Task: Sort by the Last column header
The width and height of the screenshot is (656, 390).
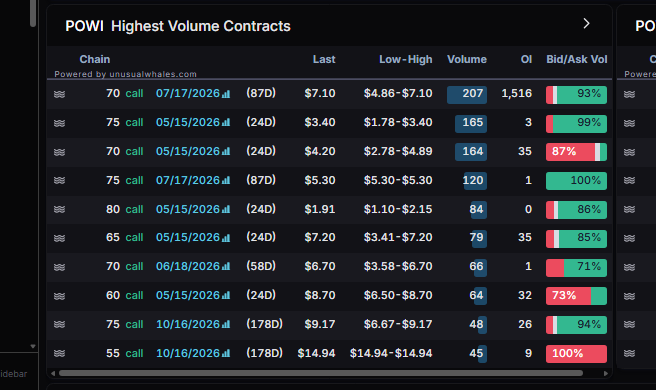Action: click(x=324, y=59)
